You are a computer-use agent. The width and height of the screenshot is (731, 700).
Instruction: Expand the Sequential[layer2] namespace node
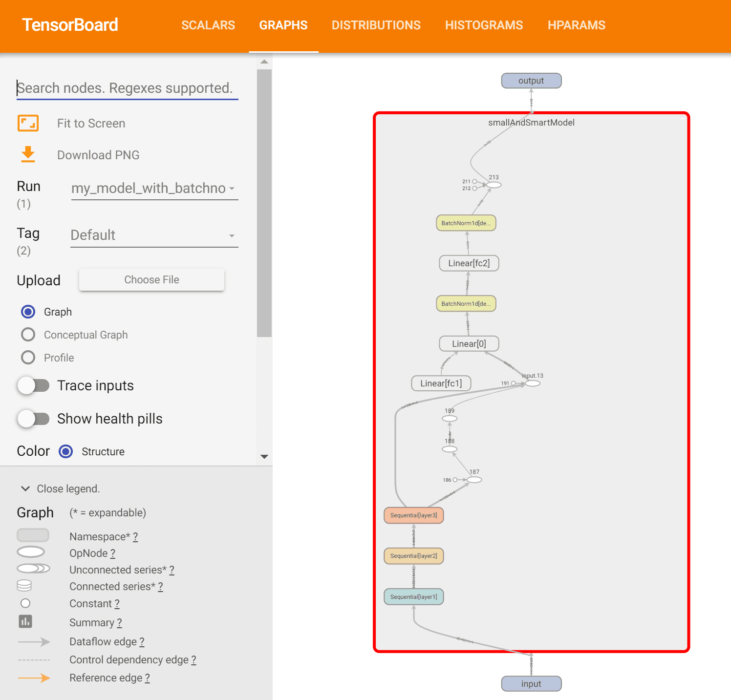(x=414, y=556)
